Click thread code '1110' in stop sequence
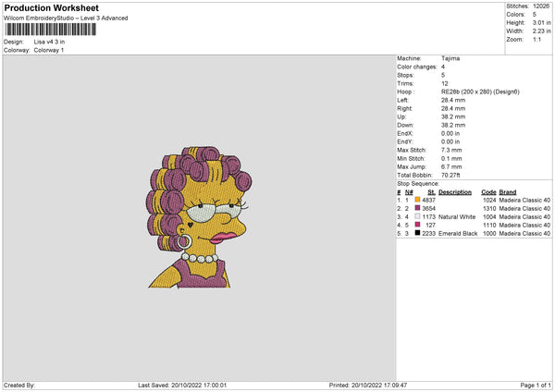 489,225
